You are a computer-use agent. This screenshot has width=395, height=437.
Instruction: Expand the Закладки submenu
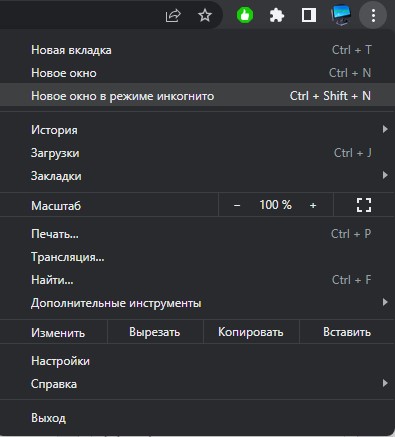coord(197,176)
